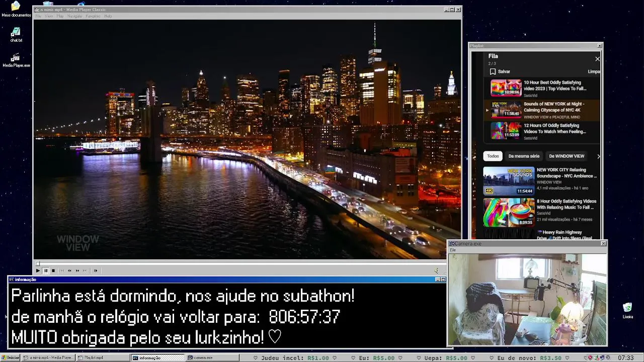Maximize the informação window

point(443,280)
